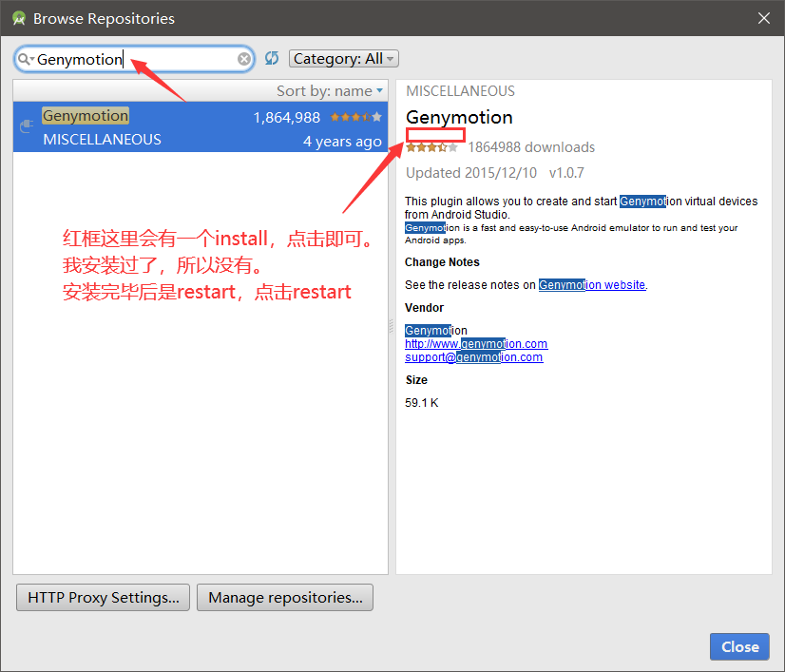The image size is (785, 672).
Task: Click the Genymotion heading in details pane
Action: click(x=459, y=117)
